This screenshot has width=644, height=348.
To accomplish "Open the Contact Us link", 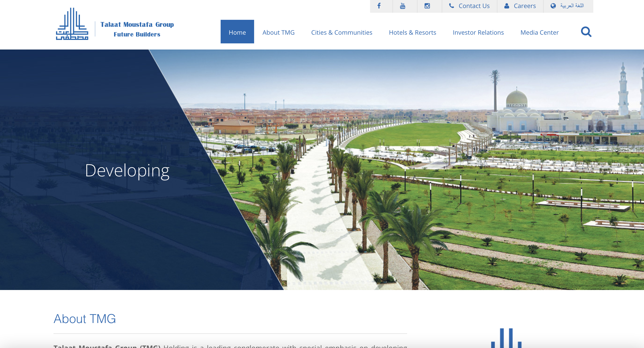I will coord(474,6).
